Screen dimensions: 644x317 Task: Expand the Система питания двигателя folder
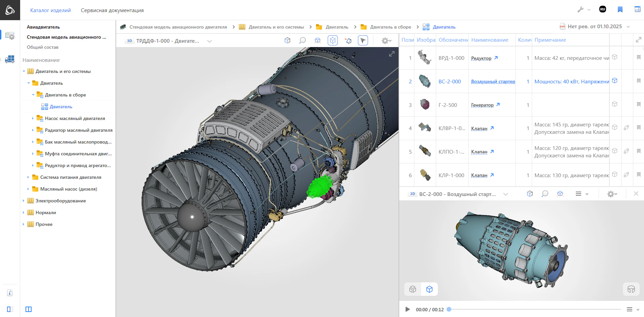tap(28, 177)
